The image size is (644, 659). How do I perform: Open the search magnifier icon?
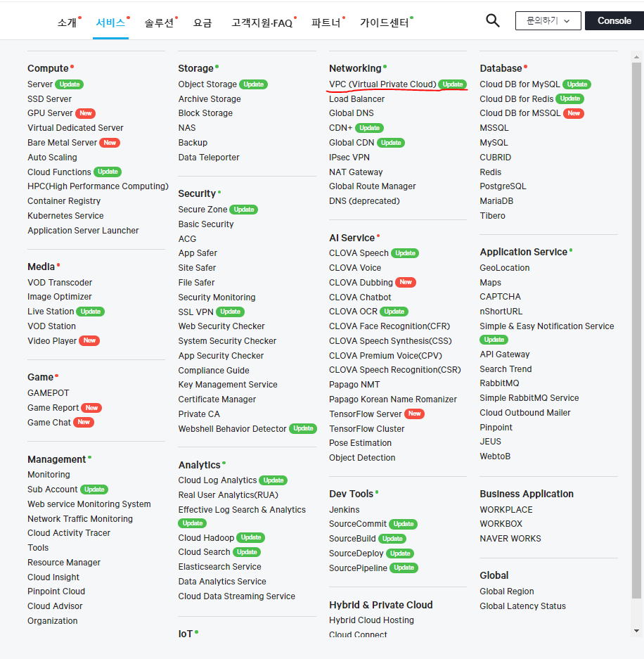point(492,20)
